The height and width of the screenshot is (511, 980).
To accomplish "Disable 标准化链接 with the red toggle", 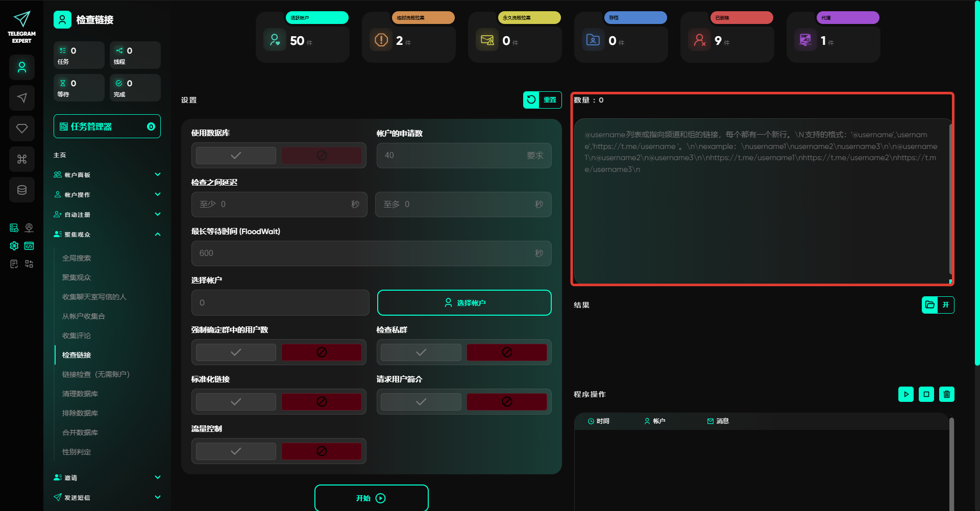I will tap(321, 402).
